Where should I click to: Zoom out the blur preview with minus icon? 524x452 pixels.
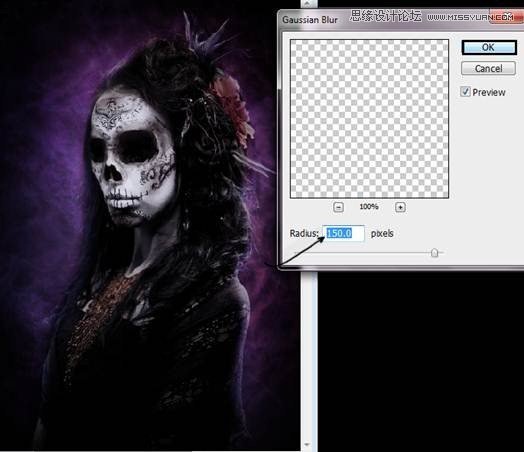click(338, 207)
